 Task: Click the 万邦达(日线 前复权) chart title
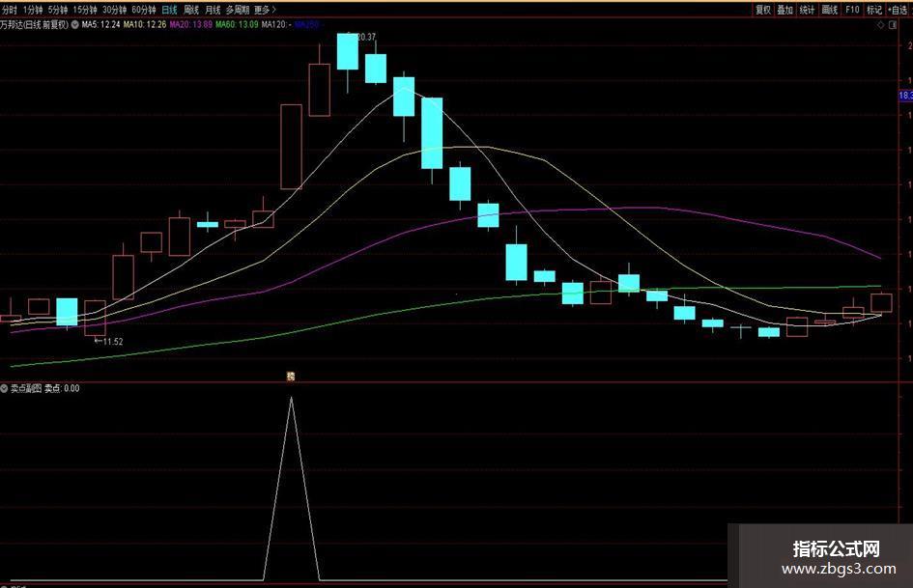pyautogui.click(x=35, y=25)
